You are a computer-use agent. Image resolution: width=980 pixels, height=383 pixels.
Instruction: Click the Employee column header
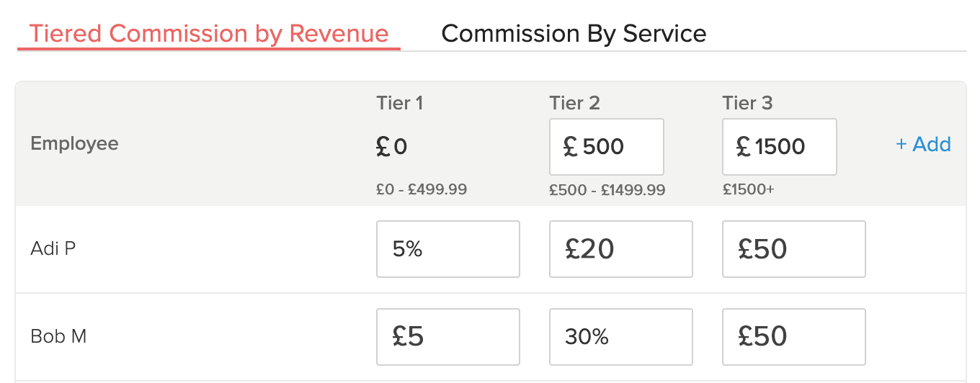click(x=74, y=143)
